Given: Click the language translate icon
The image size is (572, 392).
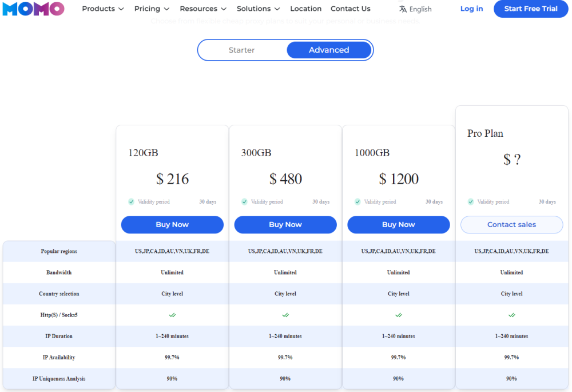Looking at the screenshot, I should [403, 9].
